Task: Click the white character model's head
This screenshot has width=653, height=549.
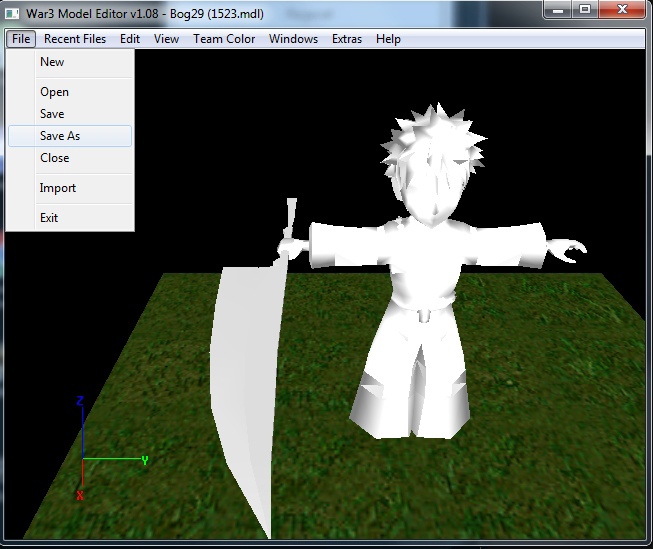Action: [x=433, y=165]
